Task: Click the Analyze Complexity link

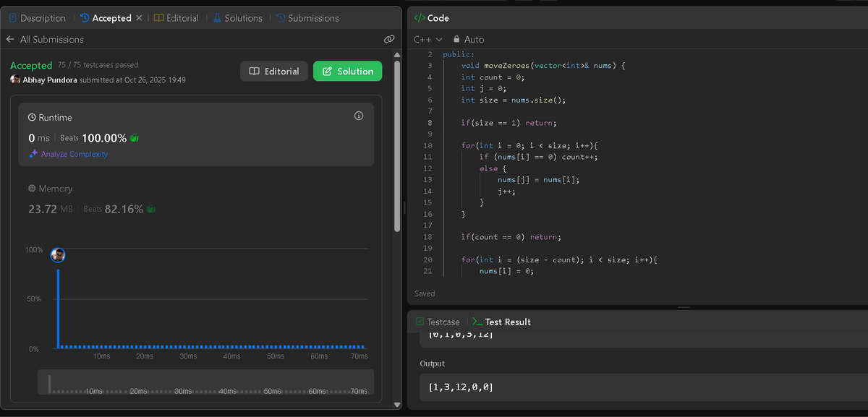Action: [x=69, y=154]
